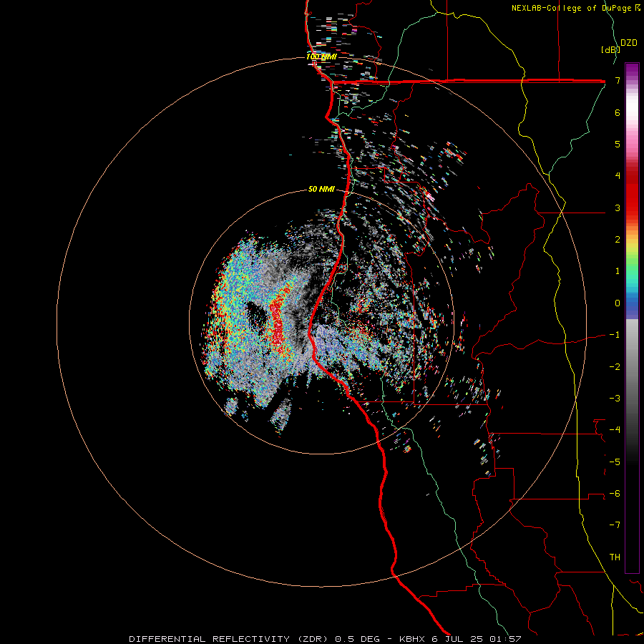Click the -1 value on color scale

click(x=615, y=335)
